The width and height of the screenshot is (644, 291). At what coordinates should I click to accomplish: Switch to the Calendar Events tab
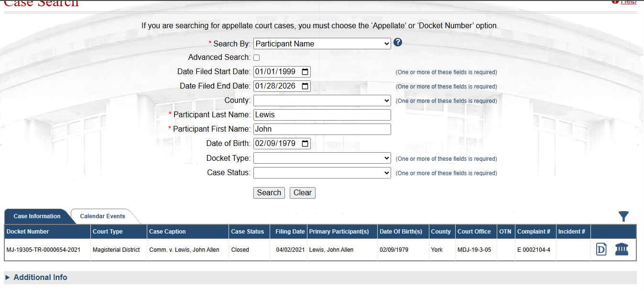click(102, 216)
